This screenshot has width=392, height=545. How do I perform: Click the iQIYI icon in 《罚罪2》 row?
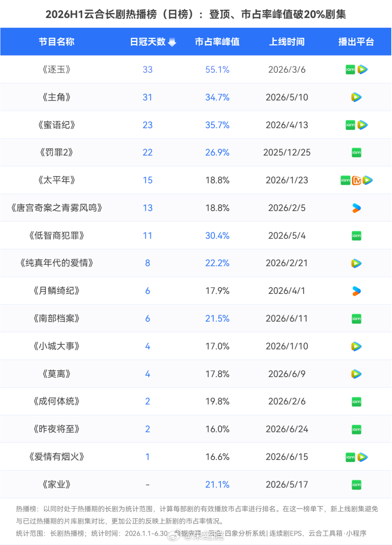point(356,153)
